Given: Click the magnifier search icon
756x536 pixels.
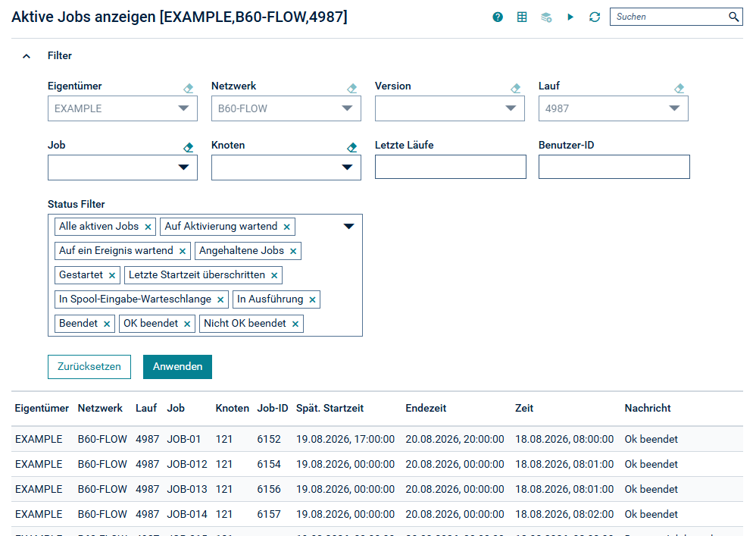Looking at the screenshot, I should 733,17.
